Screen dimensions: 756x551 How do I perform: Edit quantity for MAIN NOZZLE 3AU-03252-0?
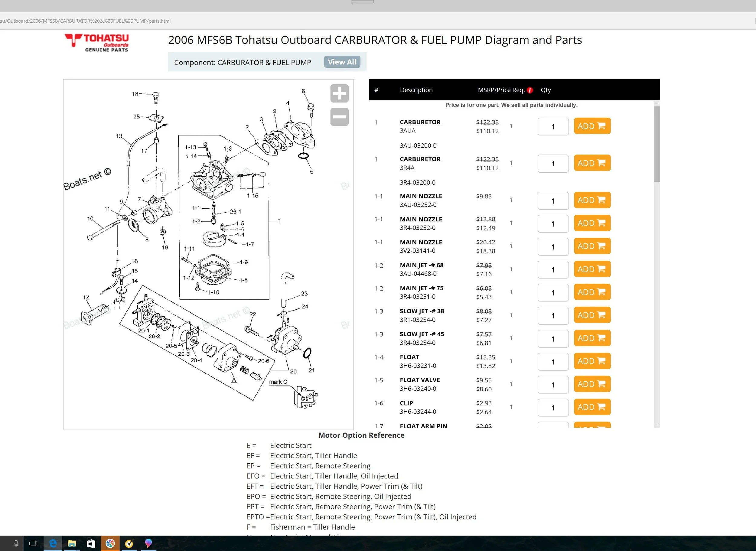coord(553,201)
